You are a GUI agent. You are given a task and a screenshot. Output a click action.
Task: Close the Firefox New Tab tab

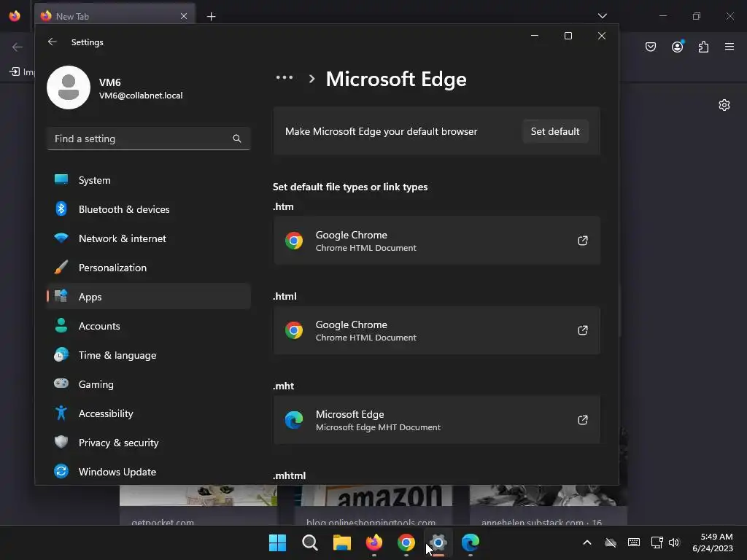[x=183, y=16]
